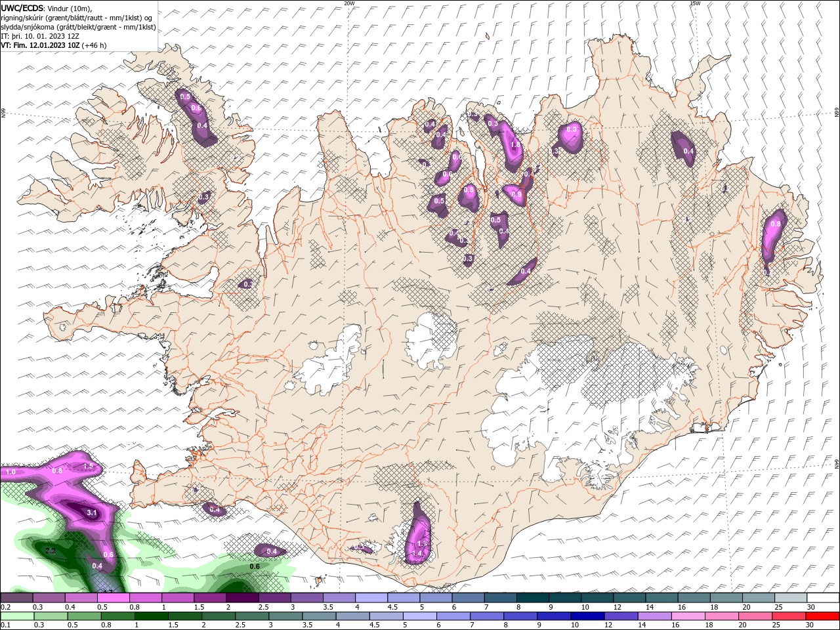Pick the crimson 25 legend swatch
This screenshot has height=630, width=840.
point(789,616)
